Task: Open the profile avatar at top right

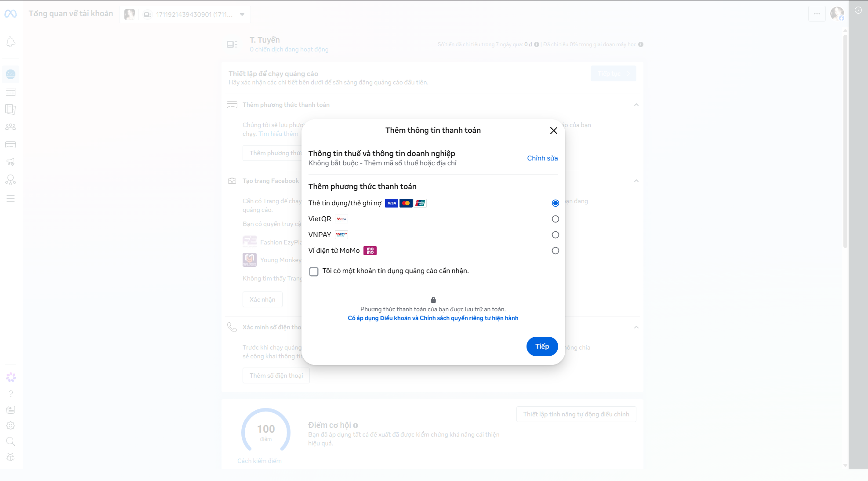Action: pos(837,14)
